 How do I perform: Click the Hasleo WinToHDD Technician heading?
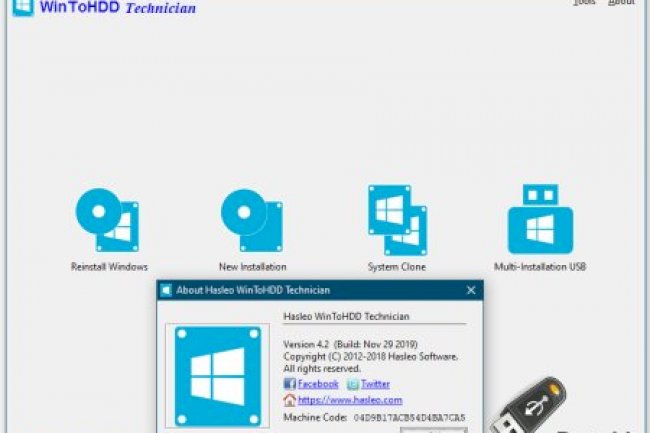[346, 317]
